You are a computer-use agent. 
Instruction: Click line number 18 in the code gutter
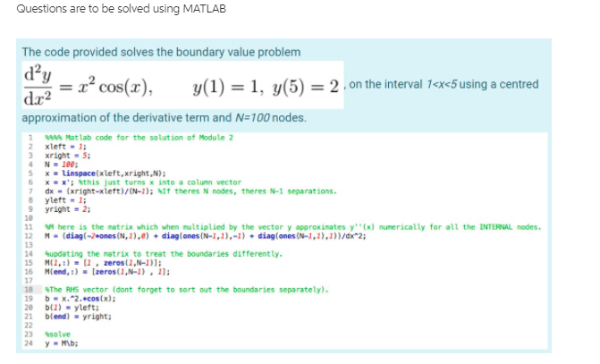click(x=29, y=290)
